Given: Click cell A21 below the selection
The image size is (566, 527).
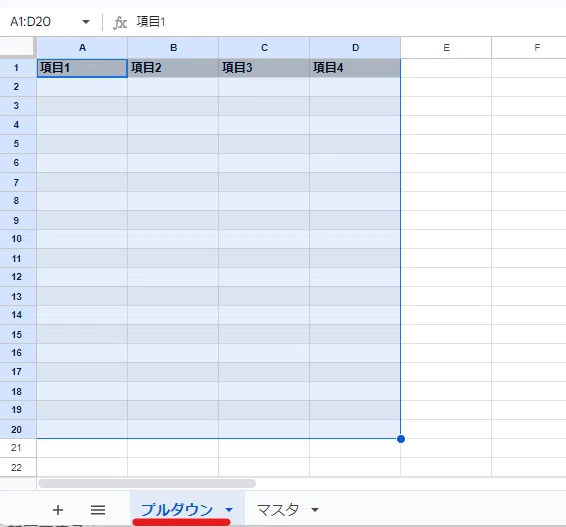Looking at the screenshot, I should coord(82,448).
